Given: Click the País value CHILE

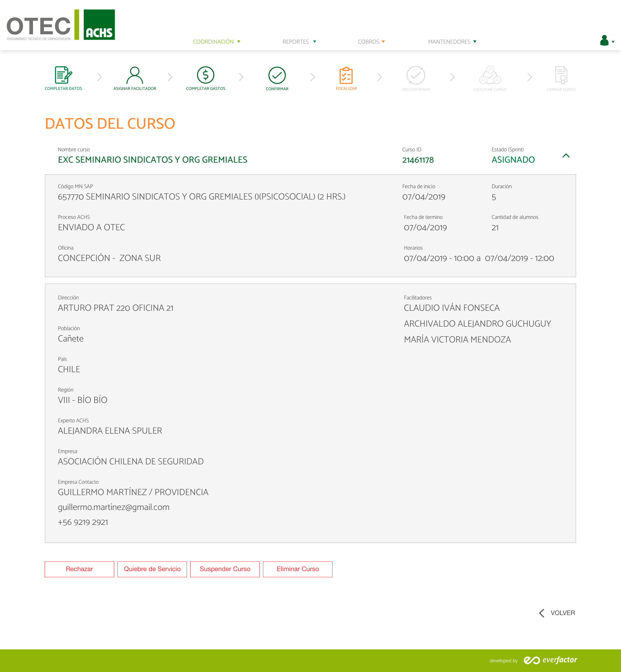Looking at the screenshot, I should pyautogui.click(x=69, y=369).
